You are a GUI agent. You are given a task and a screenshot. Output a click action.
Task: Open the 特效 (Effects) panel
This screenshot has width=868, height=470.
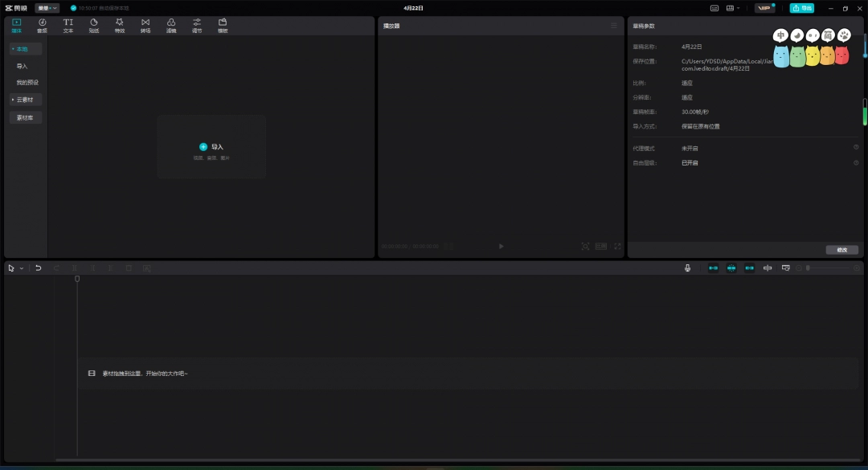tap(120, 25)
